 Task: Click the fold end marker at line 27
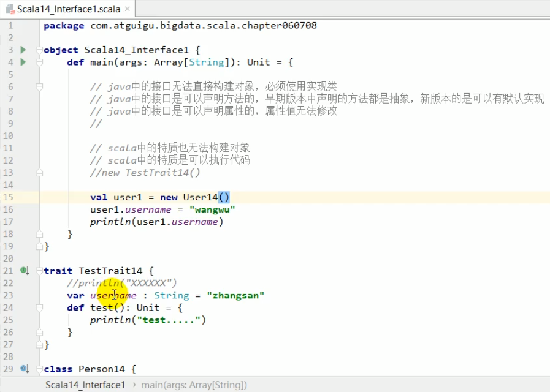coord(39,344)
